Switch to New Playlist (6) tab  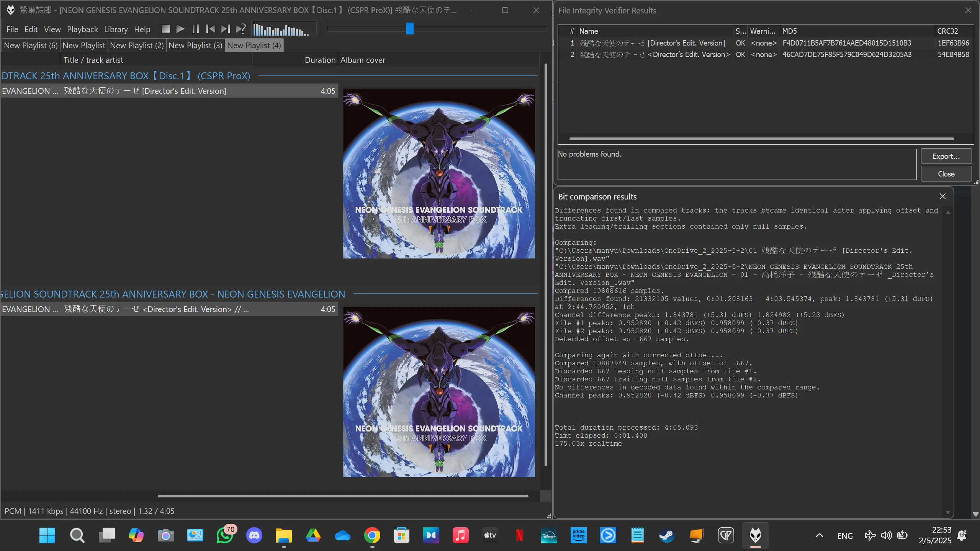[x=31, y=46]
